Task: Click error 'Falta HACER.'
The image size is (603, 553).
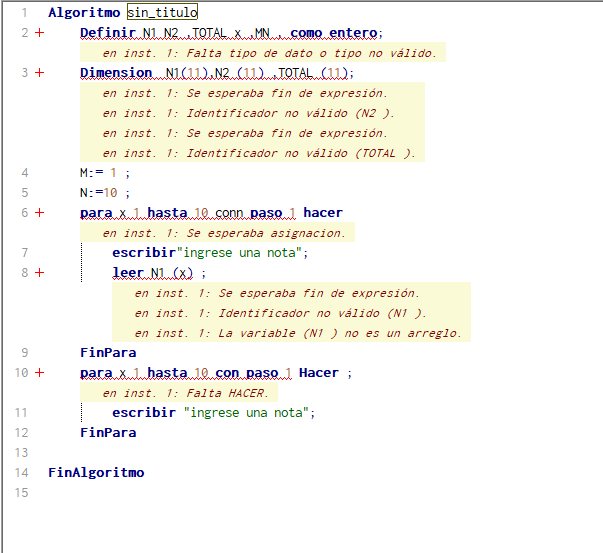Action: (x=228, y=393)
